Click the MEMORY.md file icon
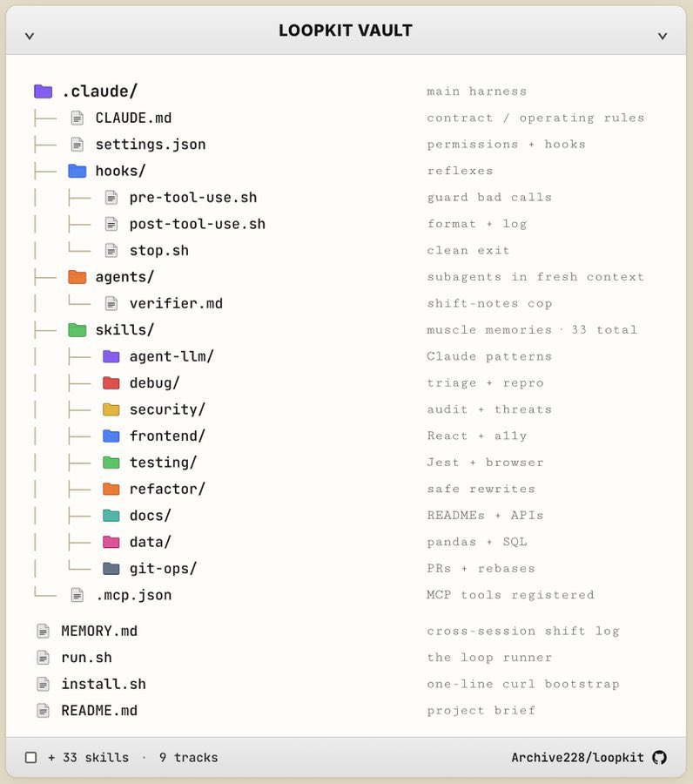This screenshot has width=693, height=784. click(43, 631)
